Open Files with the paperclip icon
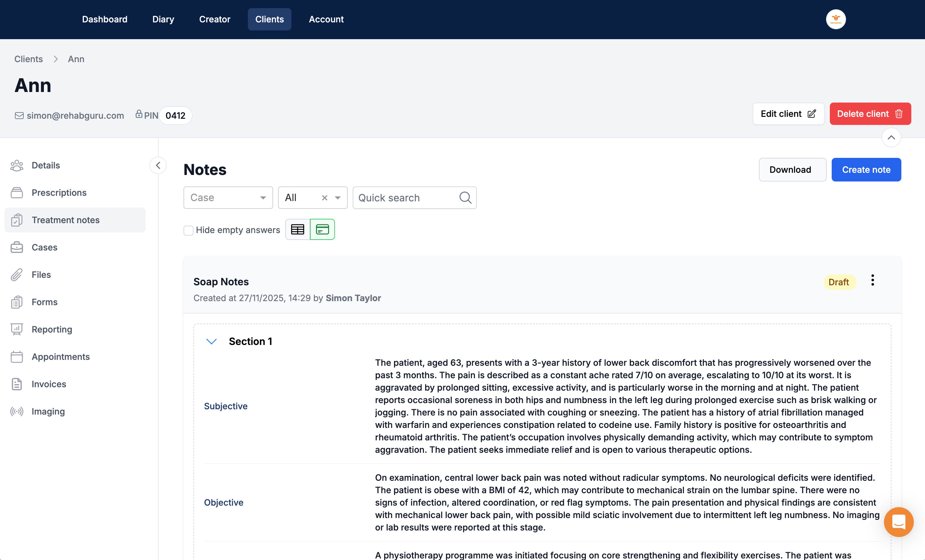 pos(41,274)
